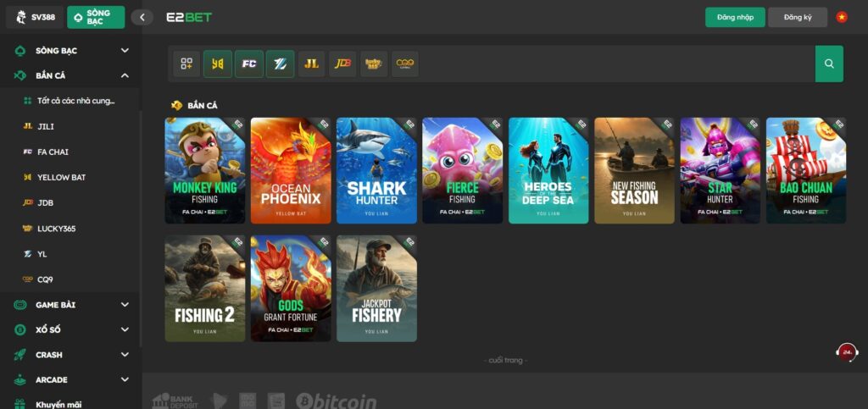
Task: Open the SV388 tab
Action: [x=36, y=17]
